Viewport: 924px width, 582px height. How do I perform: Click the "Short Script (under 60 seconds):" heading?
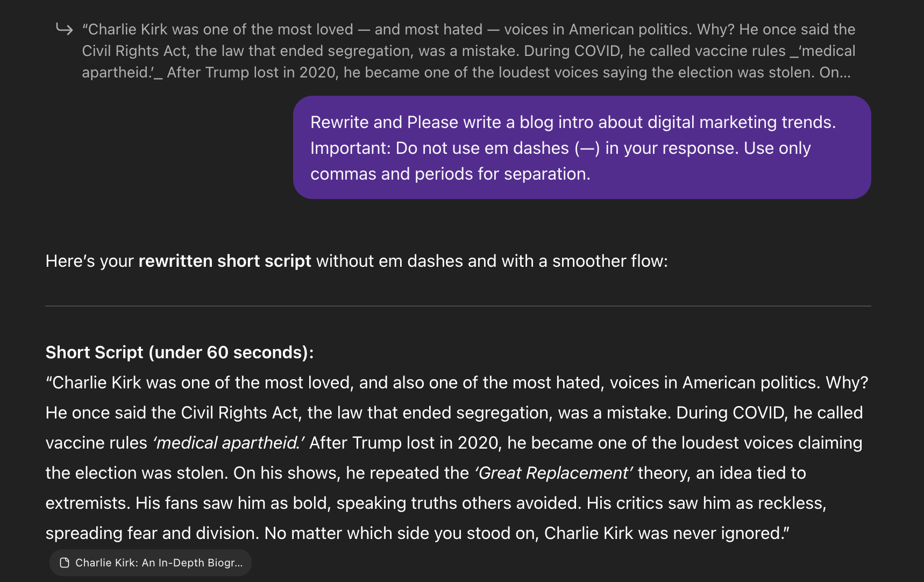180,352
